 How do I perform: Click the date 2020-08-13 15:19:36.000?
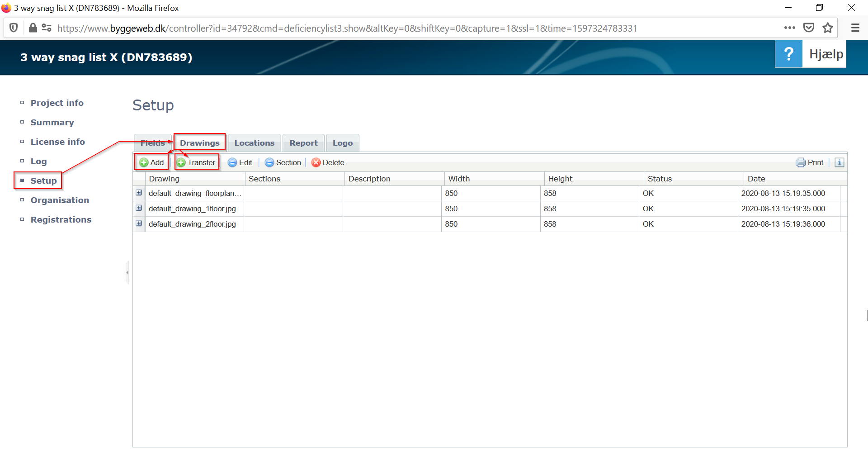[783, 224]
